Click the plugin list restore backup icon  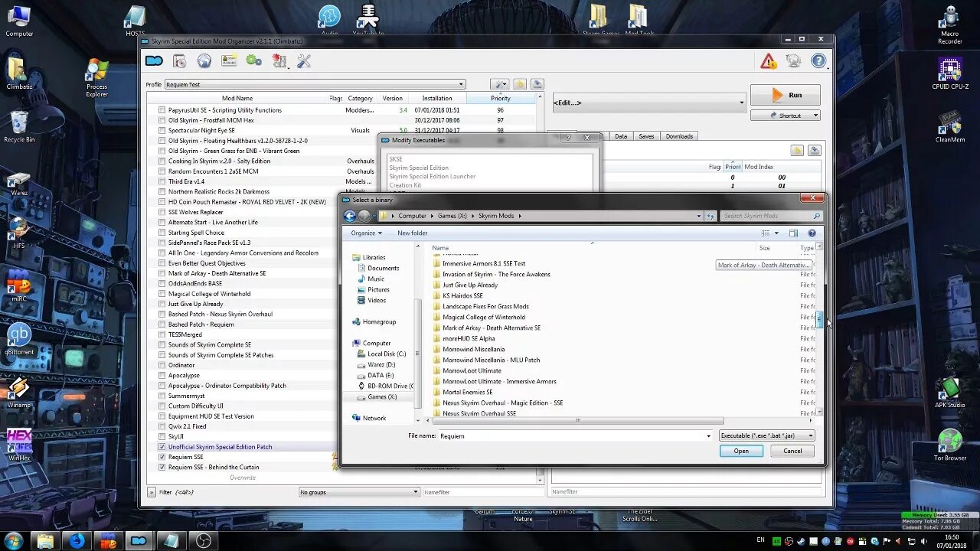[x=797, y=151]
